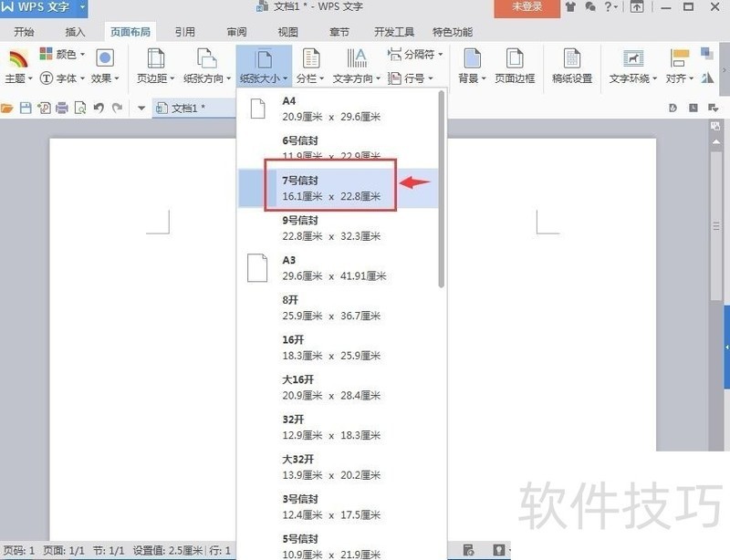
Task: Select 32开 paper size
Action: click(x=338, y=428)
